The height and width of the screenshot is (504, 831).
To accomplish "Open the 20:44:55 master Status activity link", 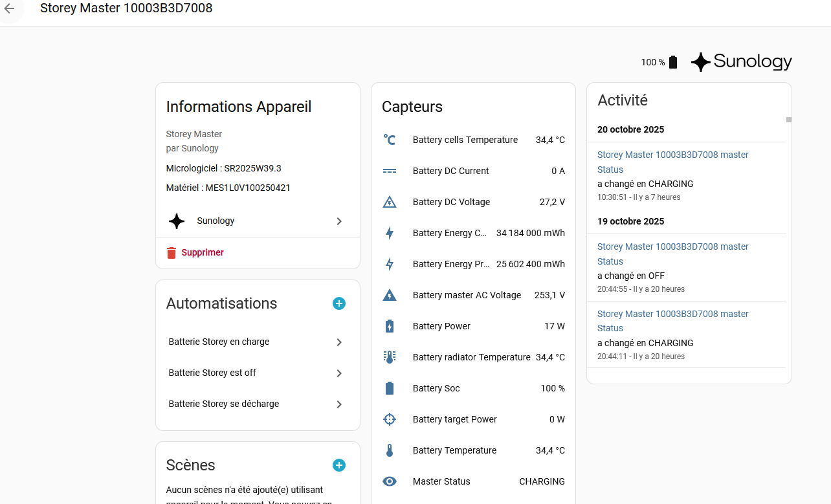I will [672, 254].
